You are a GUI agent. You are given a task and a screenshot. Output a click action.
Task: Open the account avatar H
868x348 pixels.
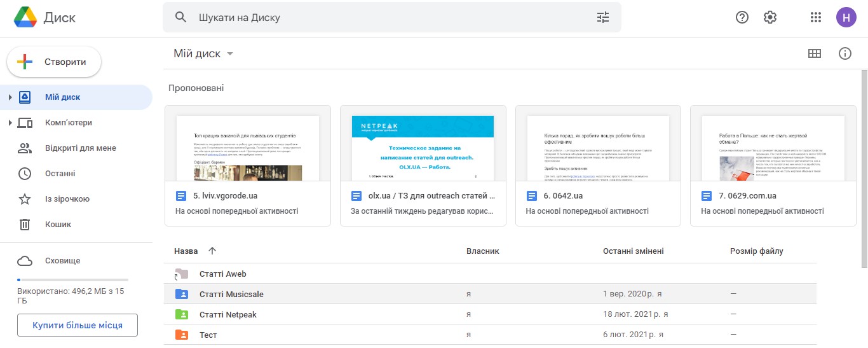pos(846,17)
